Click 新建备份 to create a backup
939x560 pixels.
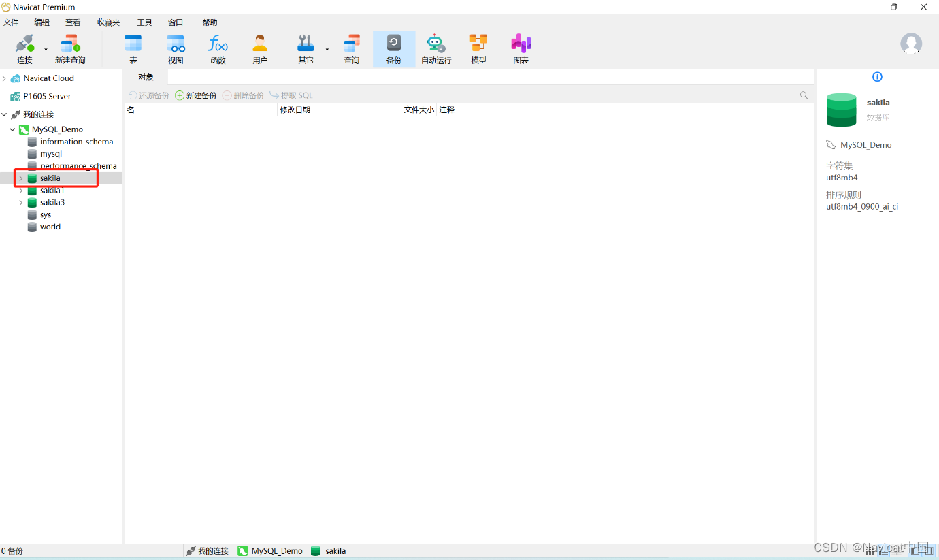196,95
